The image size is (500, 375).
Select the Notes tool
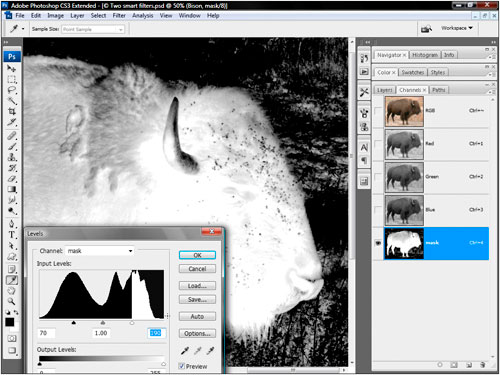coord(12,269)
